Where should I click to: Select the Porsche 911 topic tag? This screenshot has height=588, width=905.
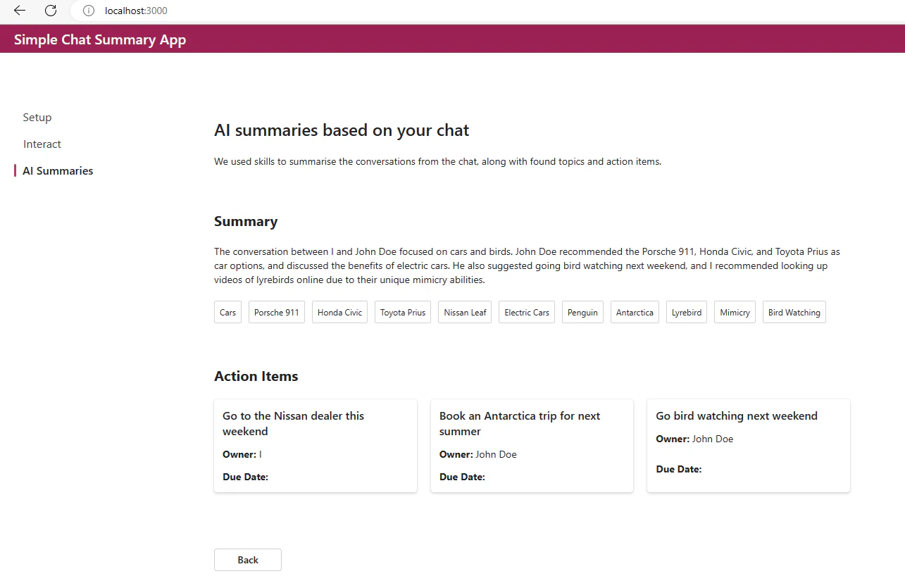[x=277, y=313]
